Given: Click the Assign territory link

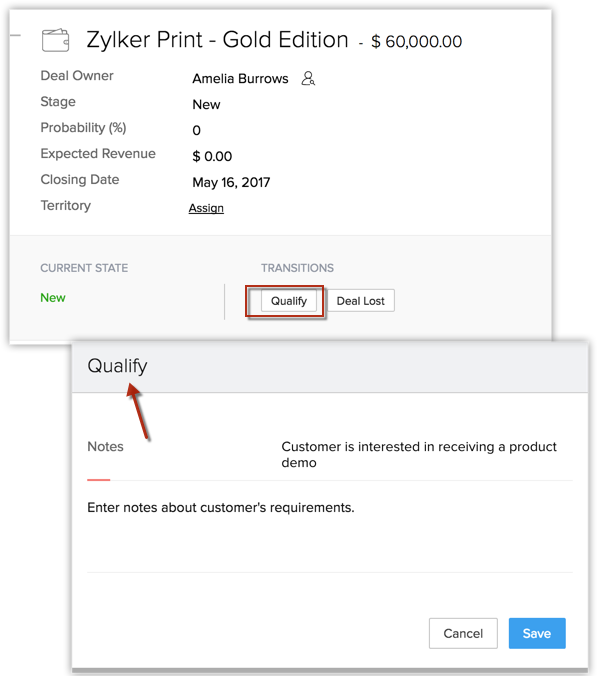Looking at the screenshot, I should pyautogui.click(x=206, y=208).
